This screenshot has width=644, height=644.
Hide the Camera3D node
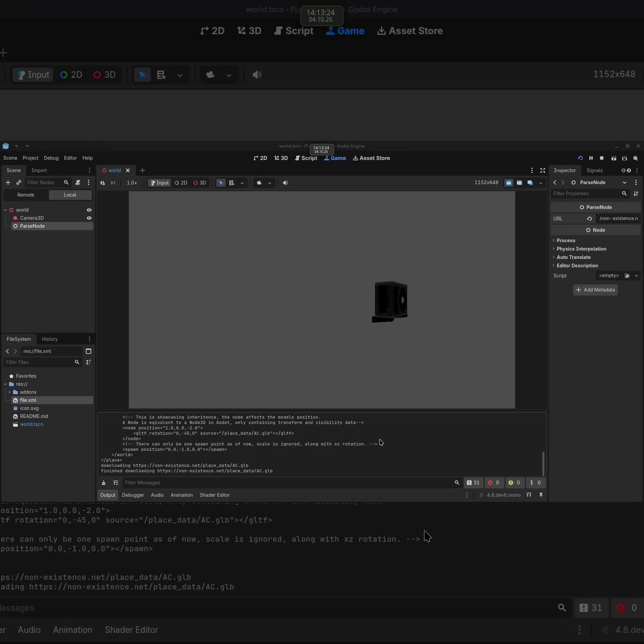(x=89, y=218)
